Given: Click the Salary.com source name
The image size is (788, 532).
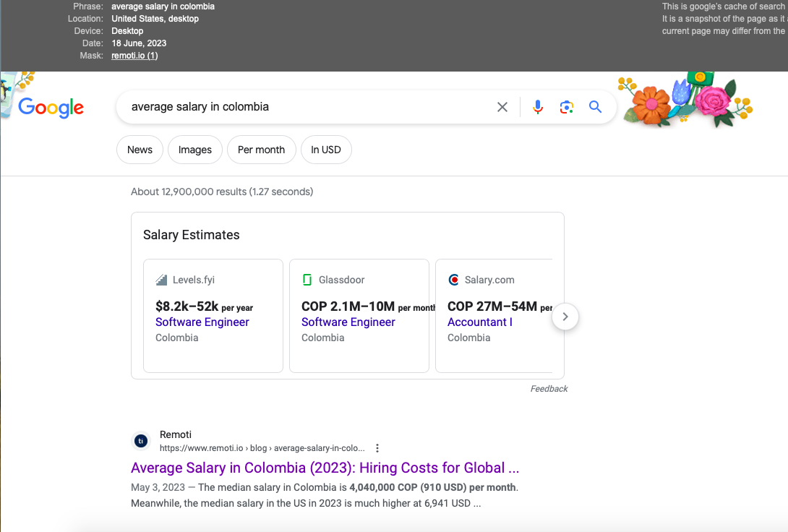Looking at the screenshot, I should (x=489, y=280).
